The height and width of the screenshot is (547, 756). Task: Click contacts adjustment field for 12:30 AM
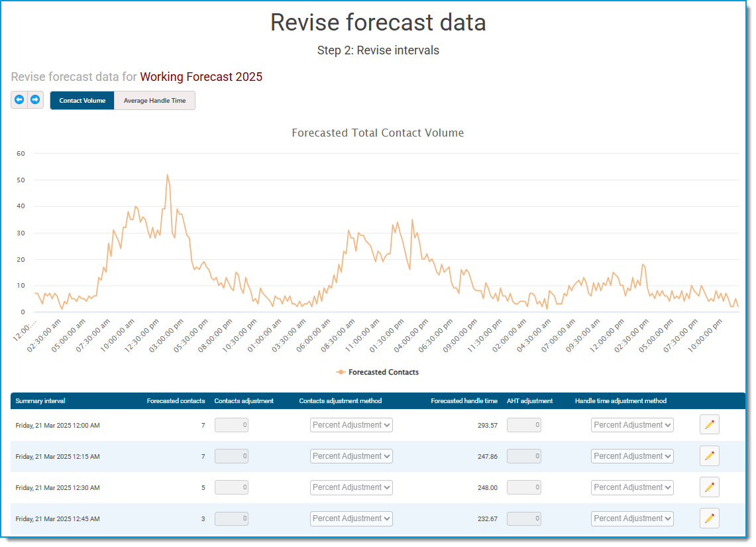pyautogui.click(x=231, y=488)
